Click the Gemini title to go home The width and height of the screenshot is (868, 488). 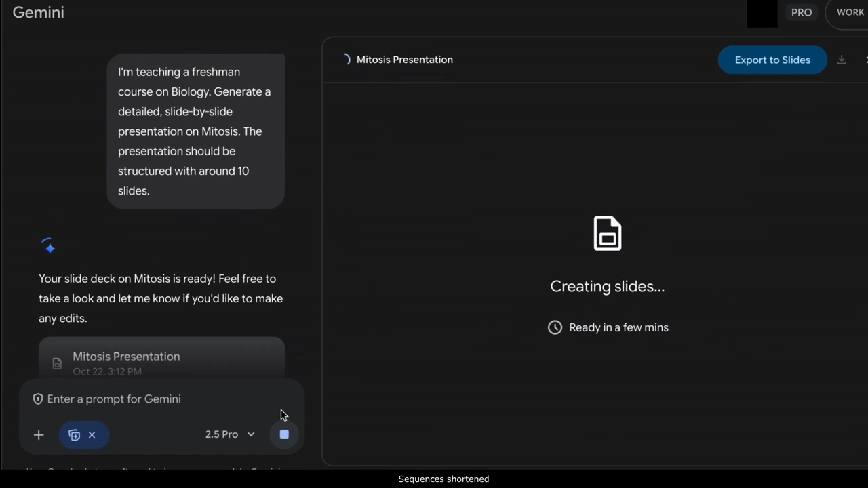pos(38,12)
